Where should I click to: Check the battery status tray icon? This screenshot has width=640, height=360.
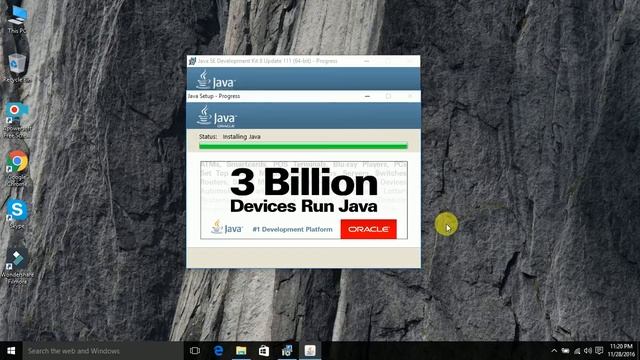565,351
